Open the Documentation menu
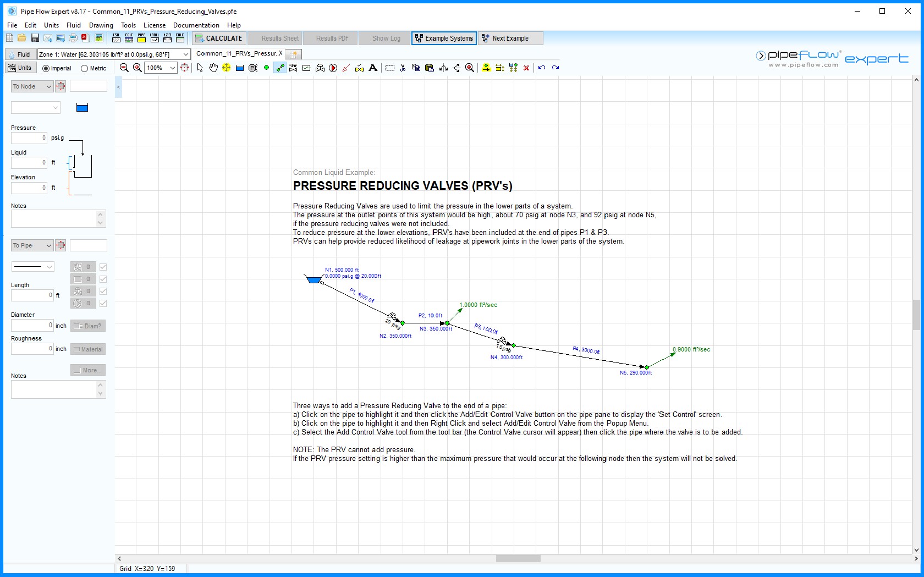This screenshot has height=577, width=924. coord(196,25)
